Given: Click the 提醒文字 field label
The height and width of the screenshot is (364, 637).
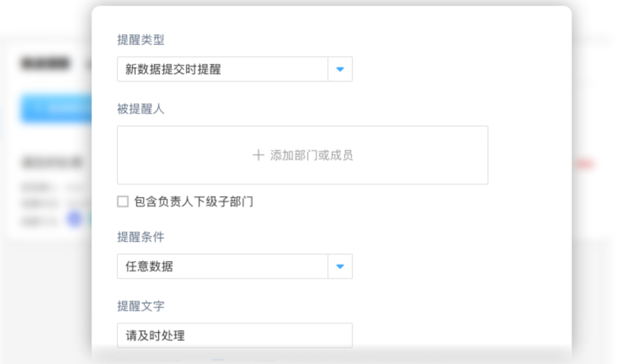Looking at the screenshot, I should (140, 306).
